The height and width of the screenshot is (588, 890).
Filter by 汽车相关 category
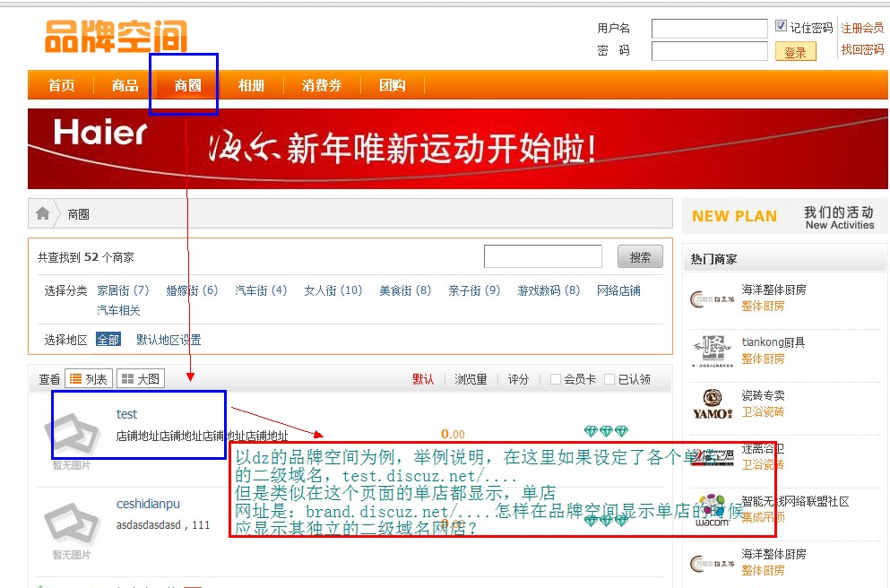(x=118, y=310)
